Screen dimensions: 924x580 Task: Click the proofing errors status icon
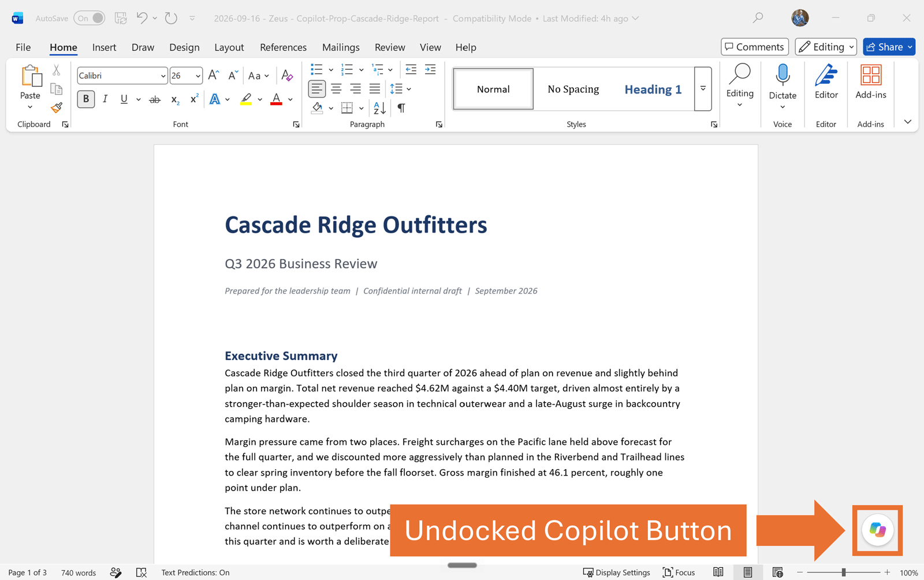pyautogui.click(x=141, y=572)
